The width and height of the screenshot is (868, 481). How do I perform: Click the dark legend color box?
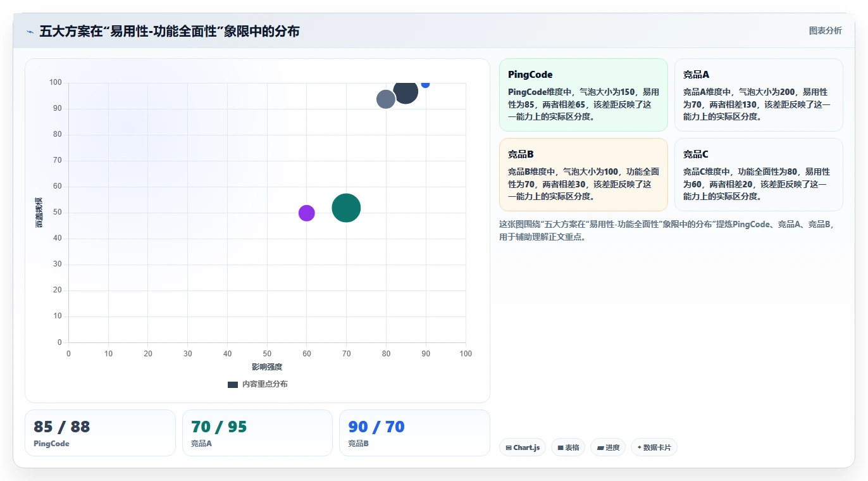(x=233, y=385)
